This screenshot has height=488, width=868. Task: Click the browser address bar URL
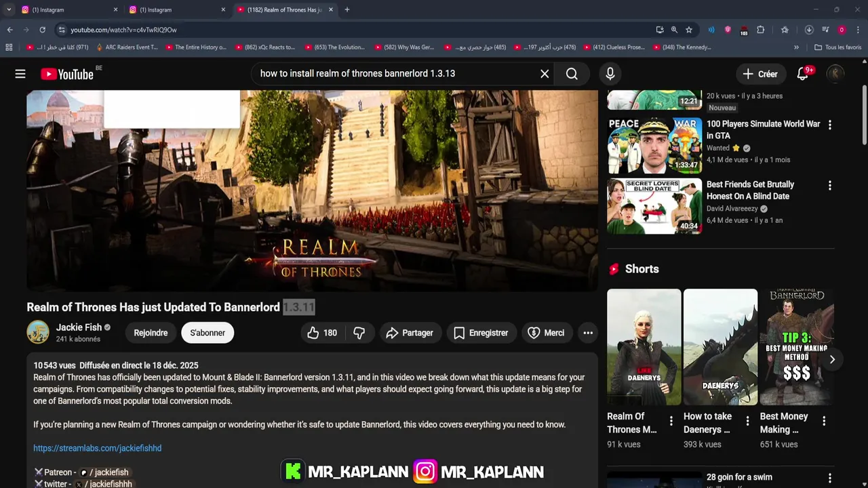coord(123,30)
